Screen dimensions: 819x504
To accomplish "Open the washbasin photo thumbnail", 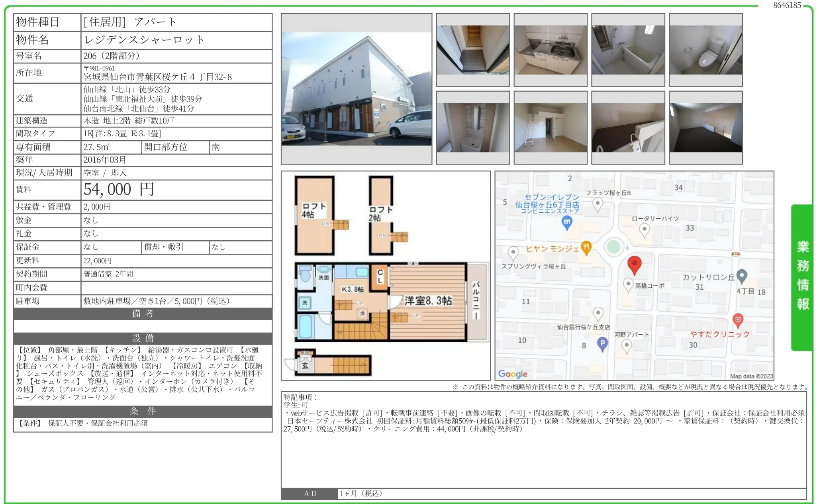I will pyautogui.click(x=472, y=127).
